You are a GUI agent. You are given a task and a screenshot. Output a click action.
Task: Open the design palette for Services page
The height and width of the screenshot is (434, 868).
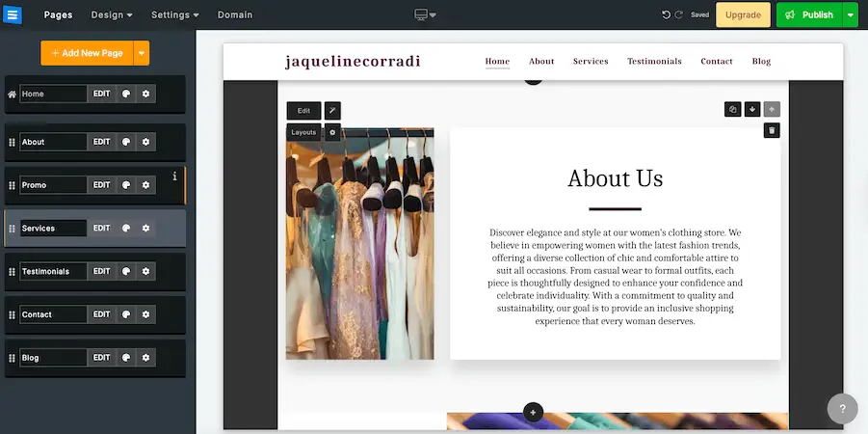(x=126, y=229)
